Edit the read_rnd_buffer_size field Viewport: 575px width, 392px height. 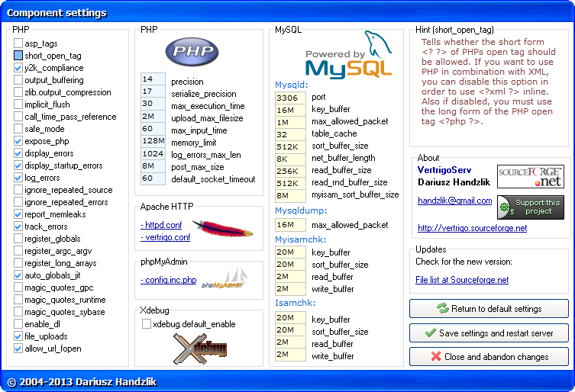(290, 184)
